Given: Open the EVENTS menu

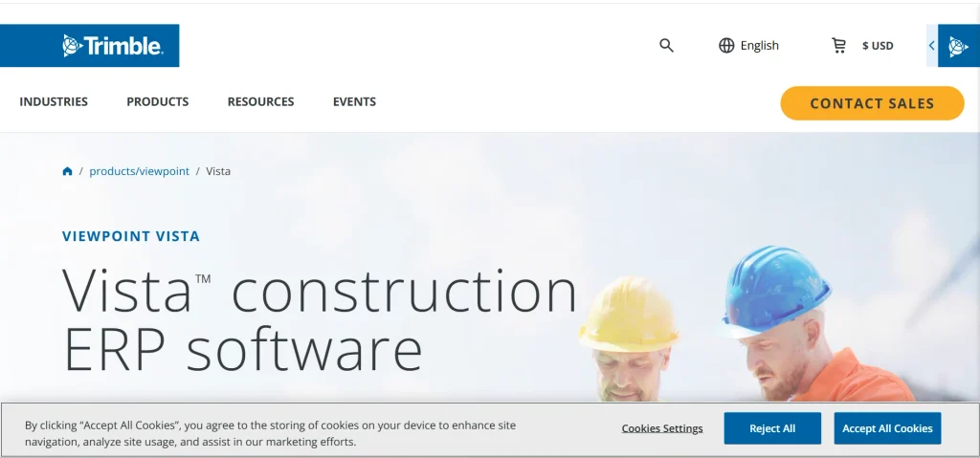Looking at the screenshot, I should tap(354, 102).
